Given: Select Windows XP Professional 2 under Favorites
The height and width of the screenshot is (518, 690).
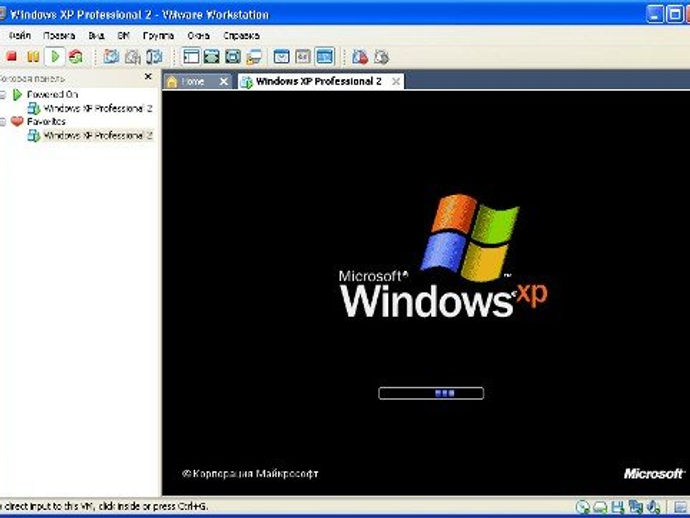Looking at the screenshot, I should point(98,136).
